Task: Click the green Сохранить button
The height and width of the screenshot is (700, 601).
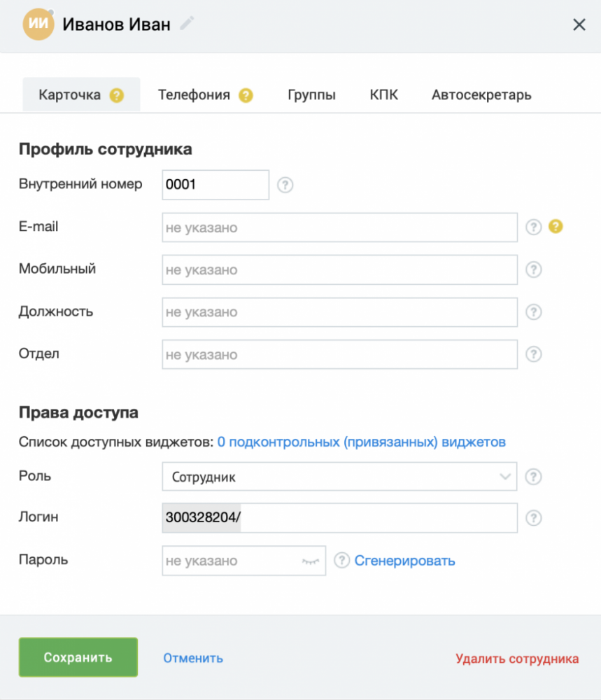Action: point(78,657)
